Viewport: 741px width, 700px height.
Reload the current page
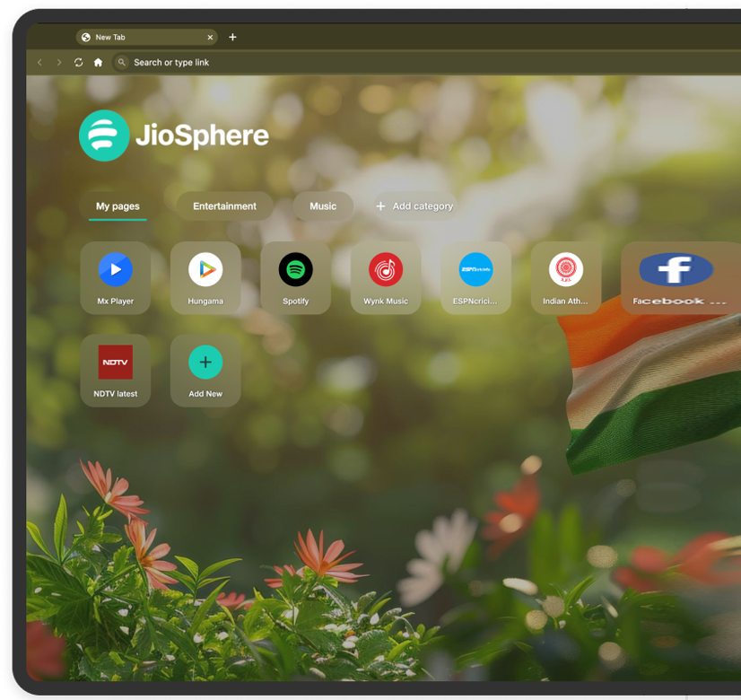pos(78,63)
